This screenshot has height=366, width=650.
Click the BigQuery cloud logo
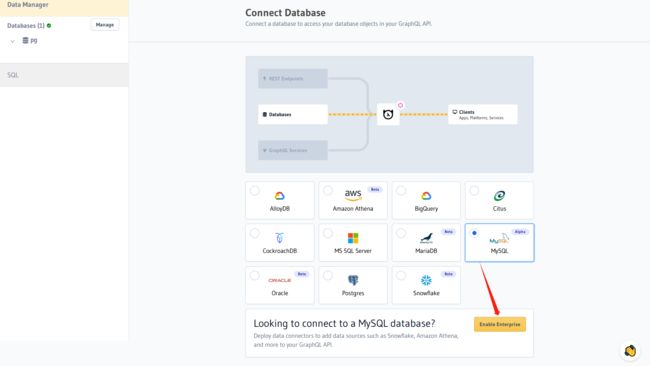[x=426, y=196]
